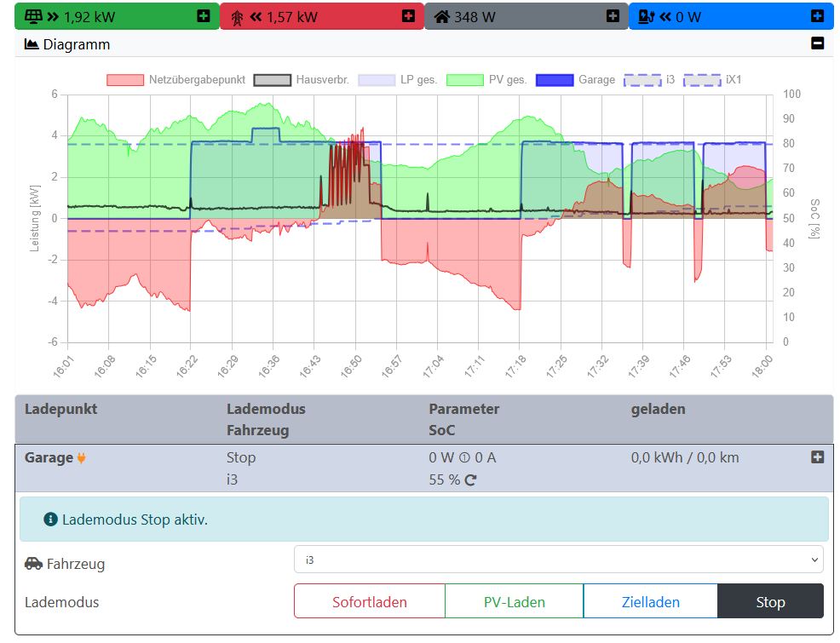This screenshot has height=643, width=840.
Task: Click the house consumption icon
Action: tap(441, 16)
